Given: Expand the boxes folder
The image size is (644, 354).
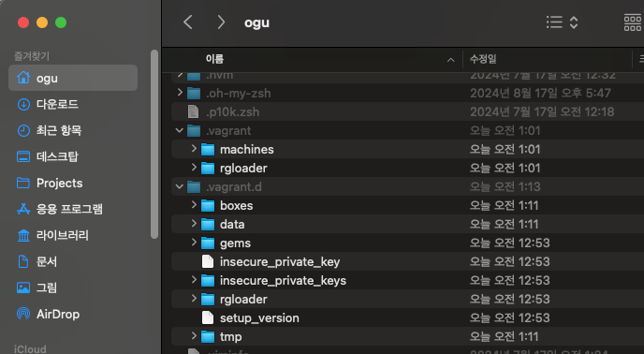Looking at the screenshot, I should pos(194,205).
